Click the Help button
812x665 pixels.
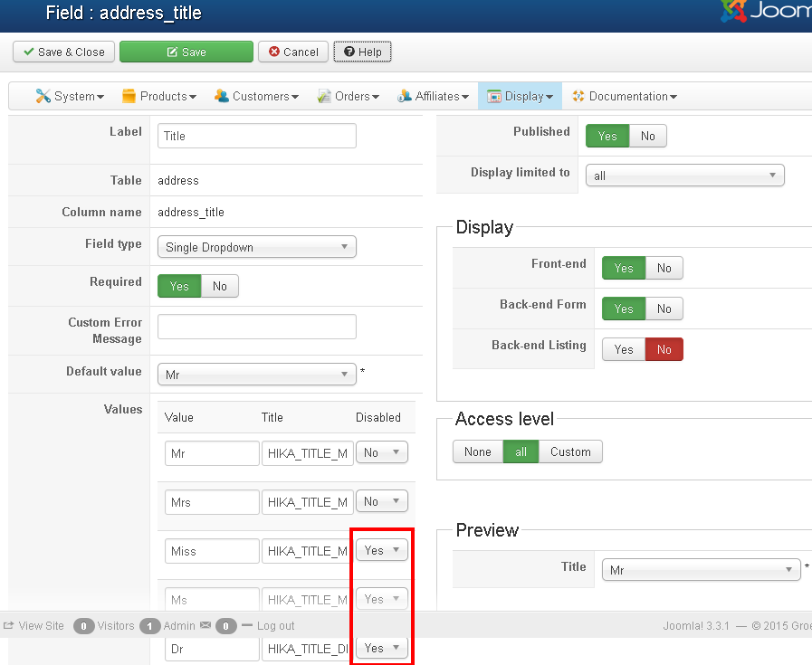[362, 52]
